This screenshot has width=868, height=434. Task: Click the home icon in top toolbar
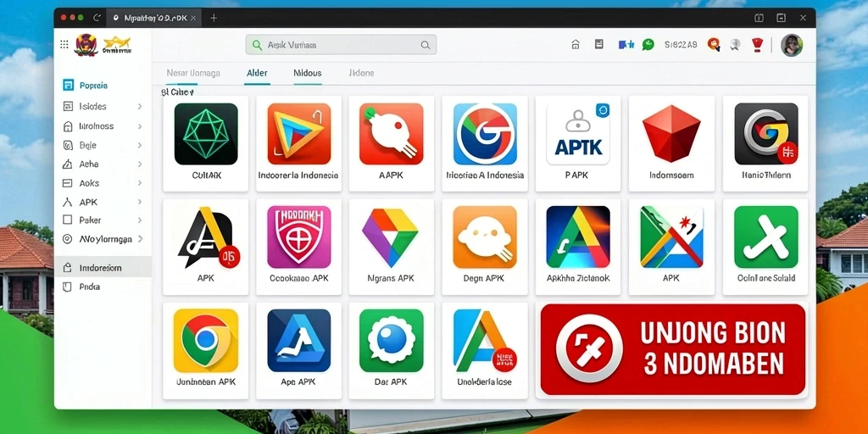(576, 45)
